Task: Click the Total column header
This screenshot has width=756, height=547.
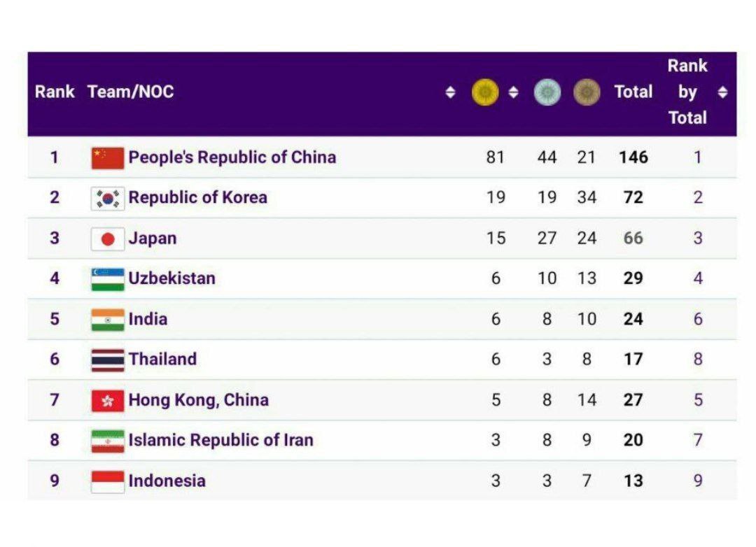Action: point(633,92)
